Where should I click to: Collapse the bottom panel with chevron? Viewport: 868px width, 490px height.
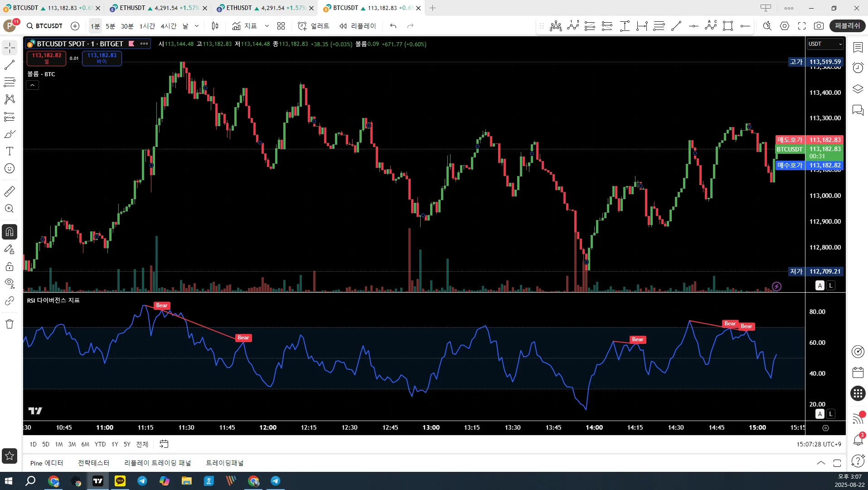(x=821, y=463)
